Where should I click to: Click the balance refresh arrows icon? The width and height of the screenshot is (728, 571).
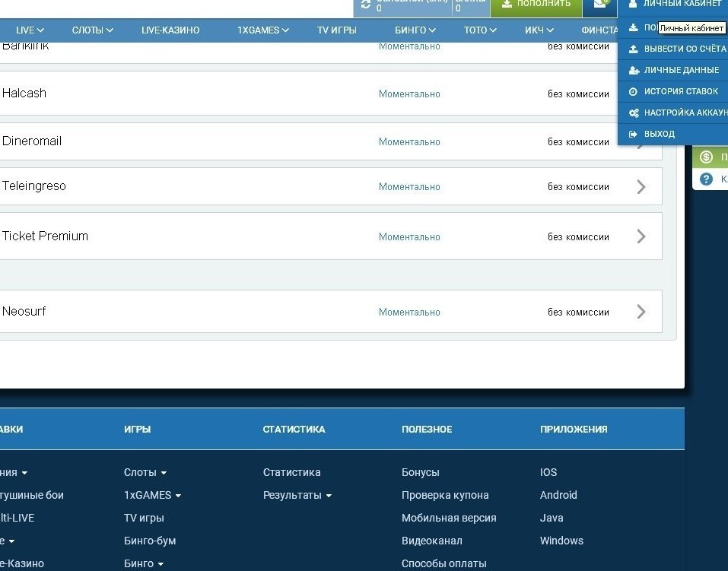tap(366, 4)
